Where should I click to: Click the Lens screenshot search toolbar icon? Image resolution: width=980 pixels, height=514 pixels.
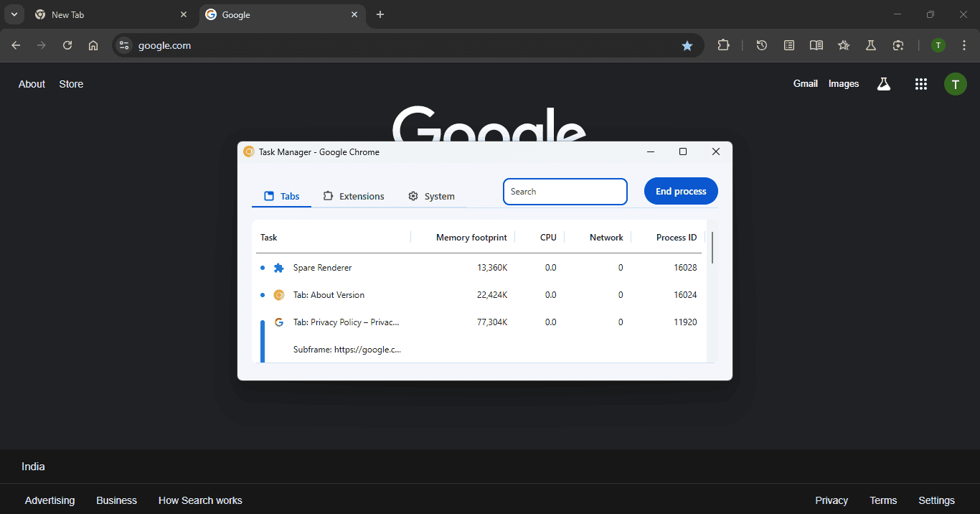[x=898, y=45]
